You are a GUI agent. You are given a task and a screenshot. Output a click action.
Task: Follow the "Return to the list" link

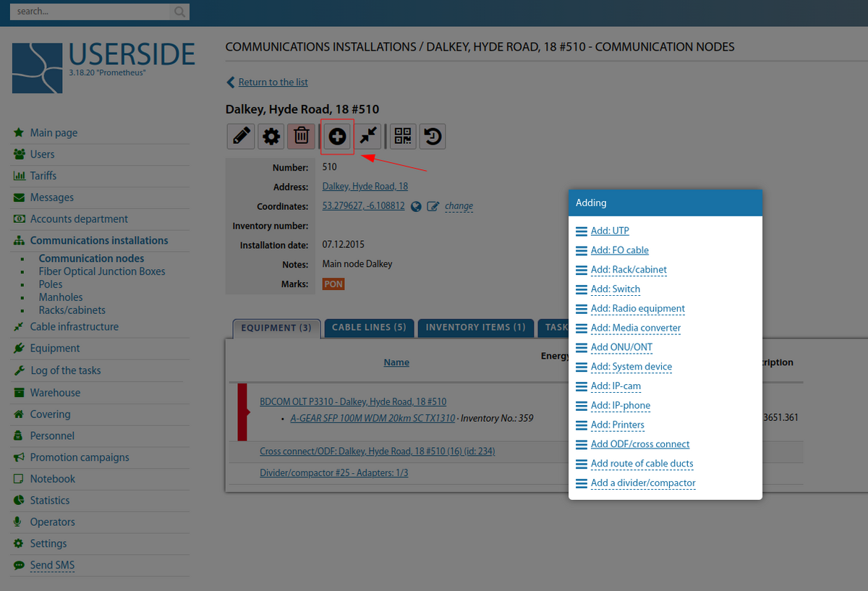[x=273, y=82]
